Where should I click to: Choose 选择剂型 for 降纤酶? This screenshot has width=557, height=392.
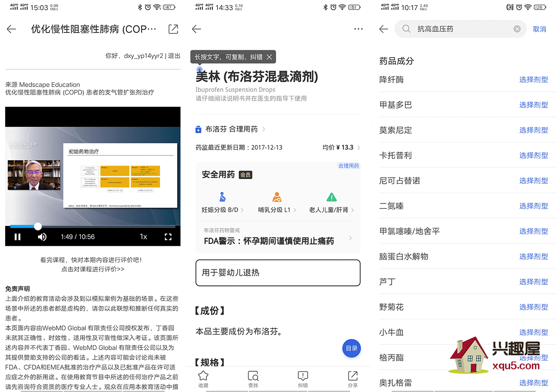(x=534, y=80)
